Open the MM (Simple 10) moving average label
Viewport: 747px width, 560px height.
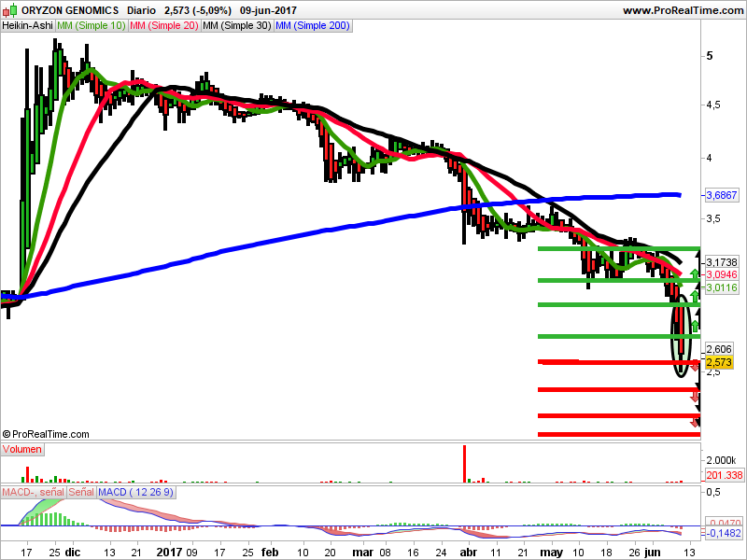click(x=92, y=26)
